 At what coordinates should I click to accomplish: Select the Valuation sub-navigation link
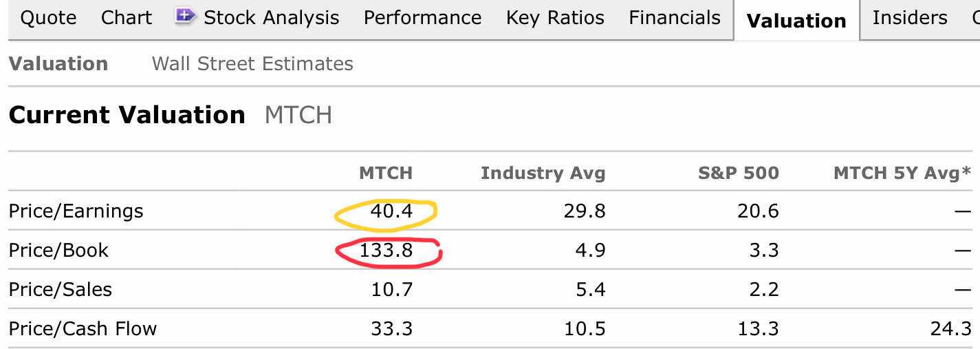tap(58, 64)
